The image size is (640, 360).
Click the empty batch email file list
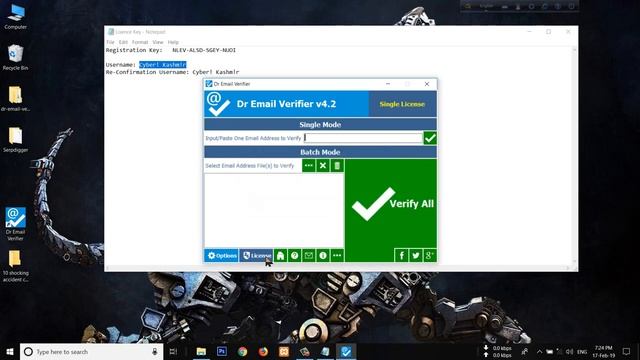tap(274, 211)
